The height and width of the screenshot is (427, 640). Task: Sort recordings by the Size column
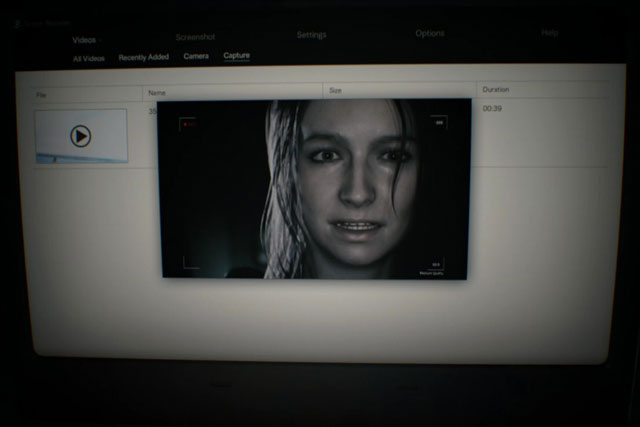(335, 90)
